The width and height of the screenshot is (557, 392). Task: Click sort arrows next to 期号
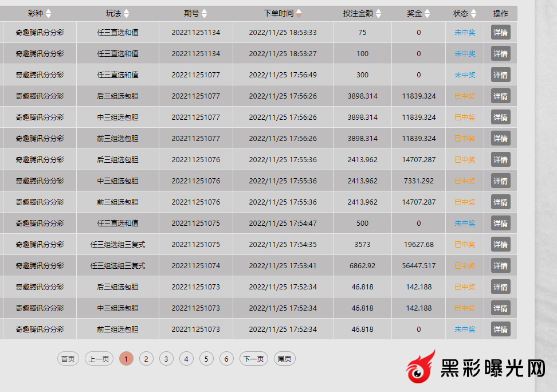[x=205, y=14]
